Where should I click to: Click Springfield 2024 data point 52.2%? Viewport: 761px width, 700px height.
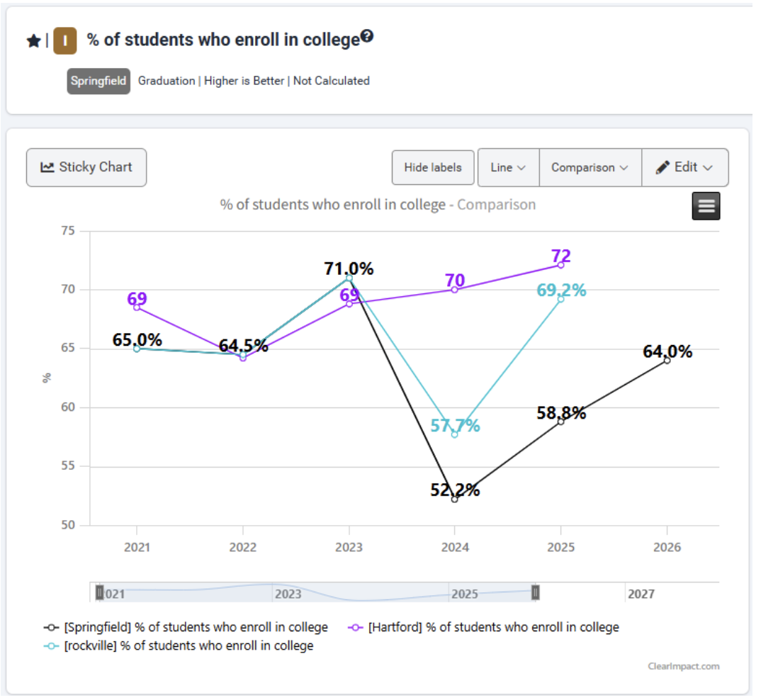(455, 499)
